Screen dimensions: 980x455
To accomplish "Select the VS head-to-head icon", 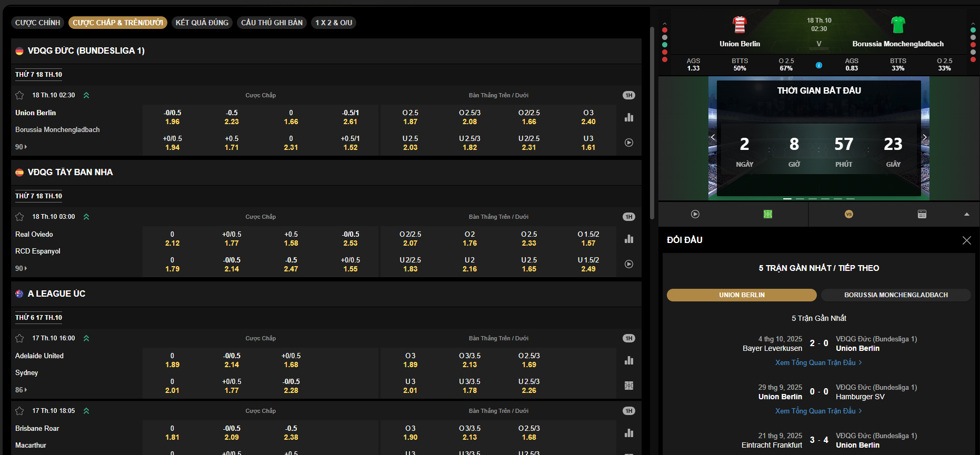I will (x=848, y=214).
